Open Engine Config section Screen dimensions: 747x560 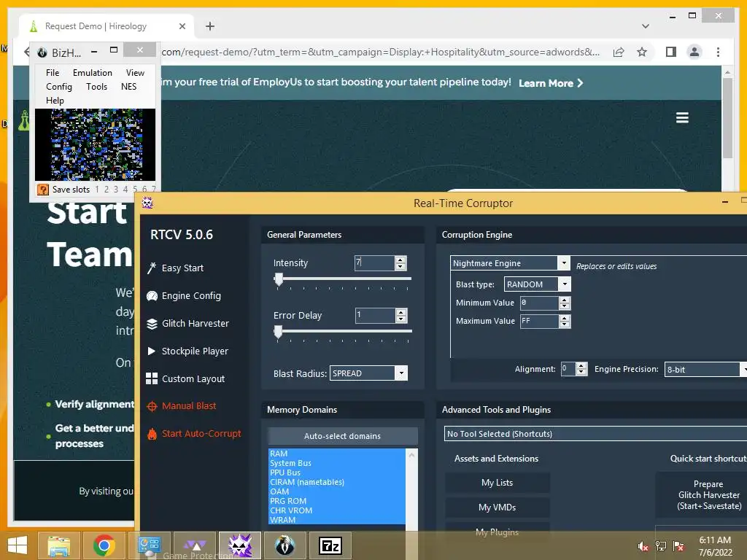(184, 296)
